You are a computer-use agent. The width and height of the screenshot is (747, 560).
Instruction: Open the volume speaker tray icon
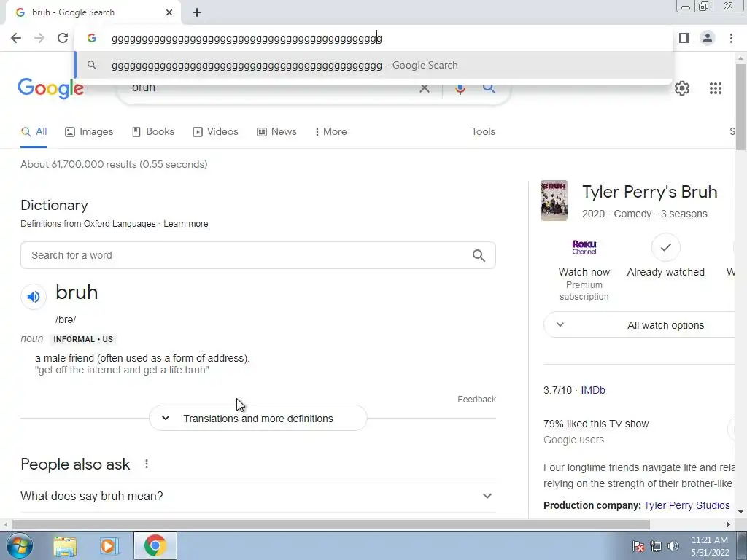click(x=673, y=546)
